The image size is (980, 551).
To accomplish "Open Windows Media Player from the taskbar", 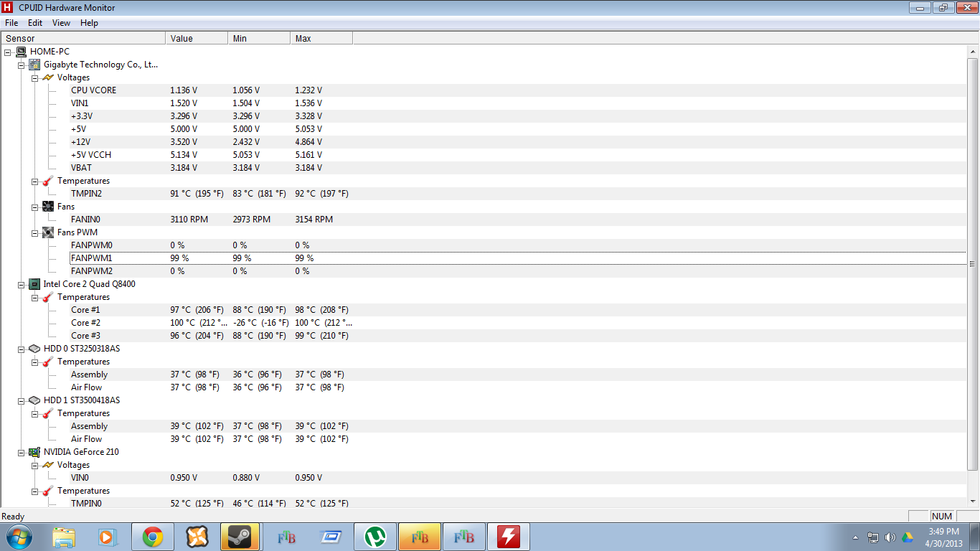I will [108, 537].
